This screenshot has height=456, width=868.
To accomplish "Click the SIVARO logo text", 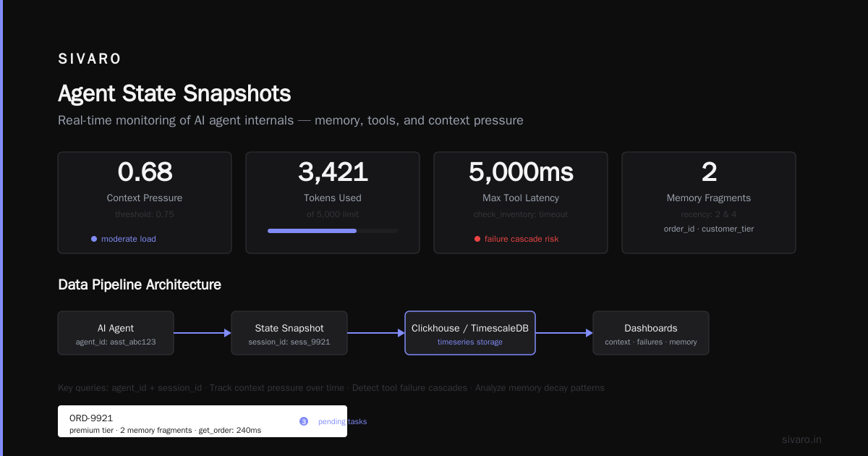I will 90,59.
